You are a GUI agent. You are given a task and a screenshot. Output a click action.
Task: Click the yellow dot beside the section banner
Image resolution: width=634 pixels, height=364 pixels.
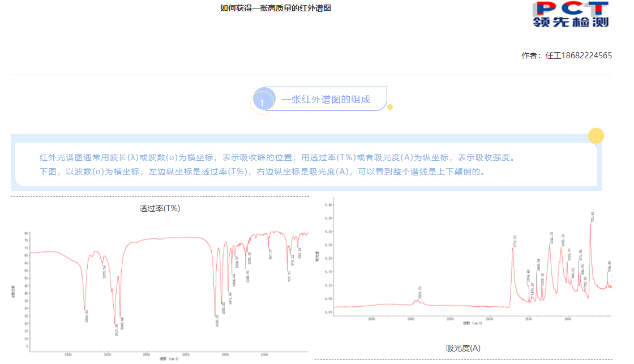389,106
